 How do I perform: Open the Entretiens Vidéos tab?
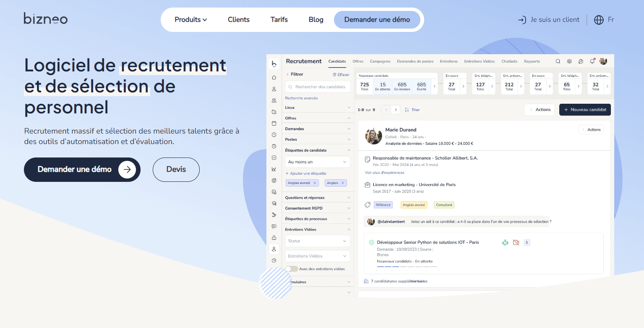click(480, 61)
